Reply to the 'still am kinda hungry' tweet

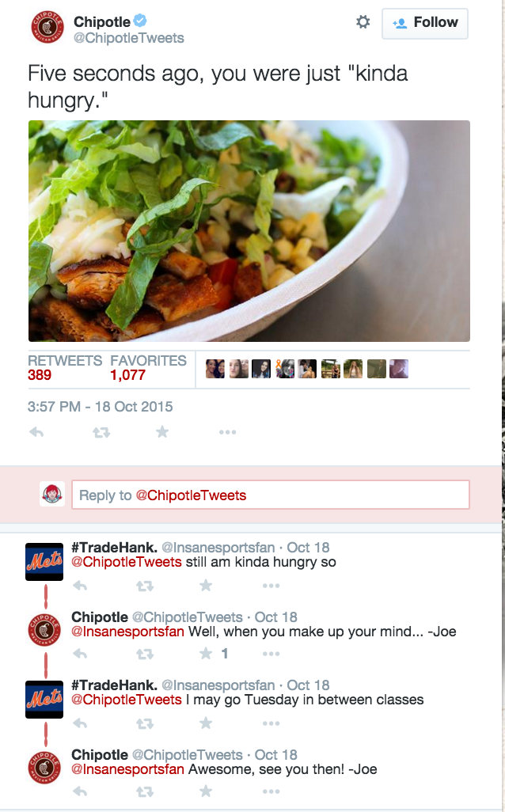point(80,586)
